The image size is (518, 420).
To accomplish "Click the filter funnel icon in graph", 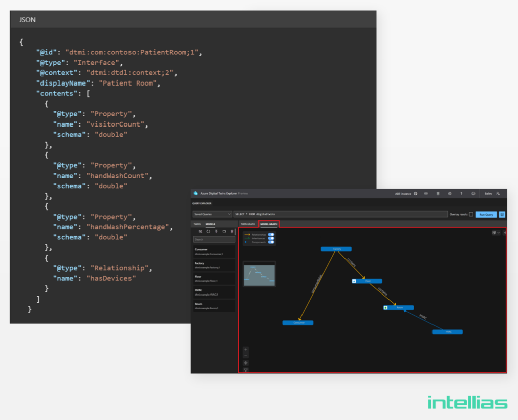I will pos(246,370).
